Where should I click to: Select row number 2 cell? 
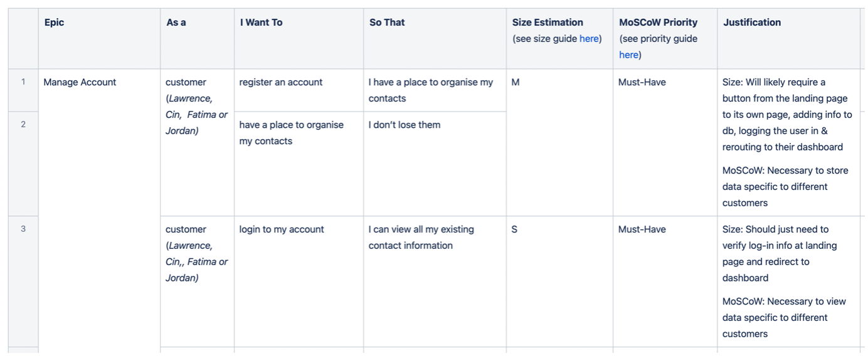point(23,164)
